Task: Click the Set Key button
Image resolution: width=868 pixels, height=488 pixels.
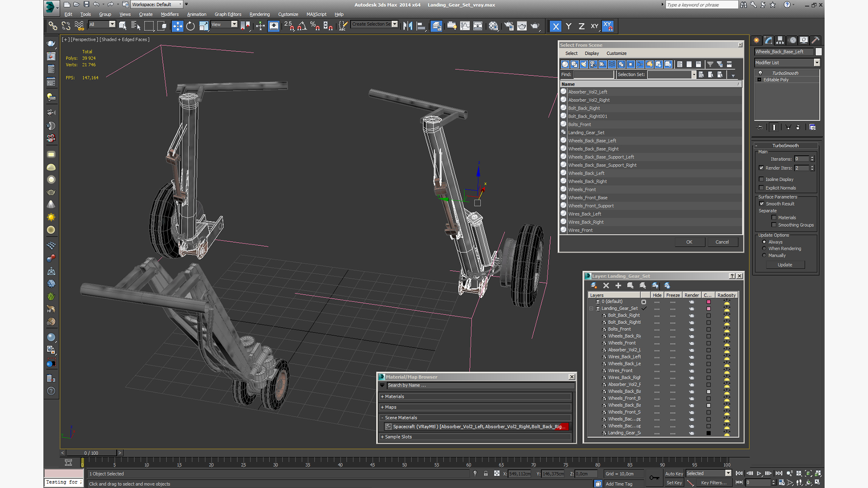Action: point(674,483)
